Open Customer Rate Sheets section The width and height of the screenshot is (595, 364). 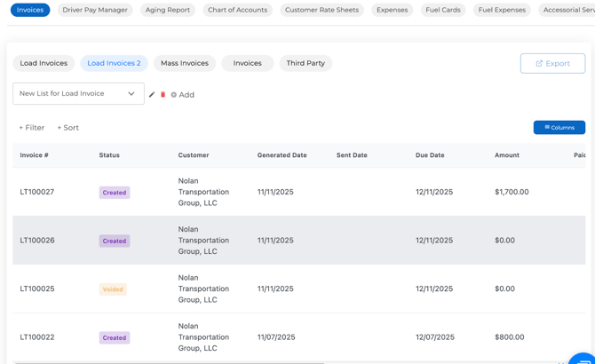321,10
